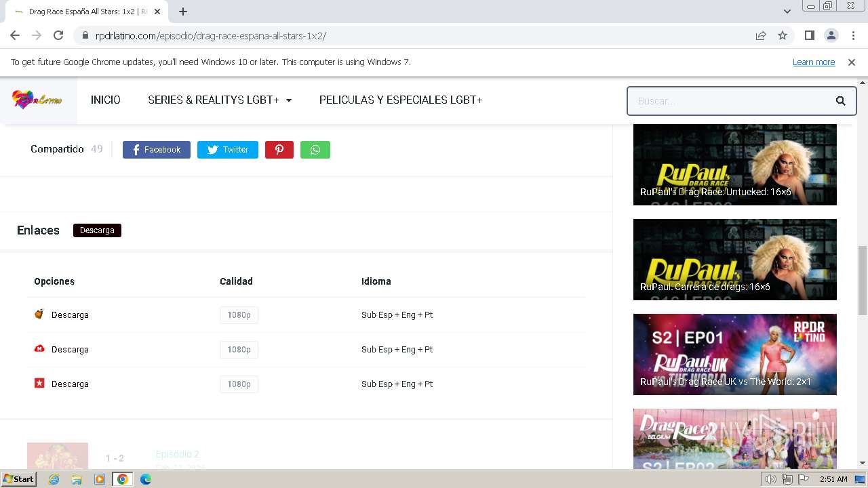Open the media player taskbar icon
The image size is (868, 488).
click(100, 479)
